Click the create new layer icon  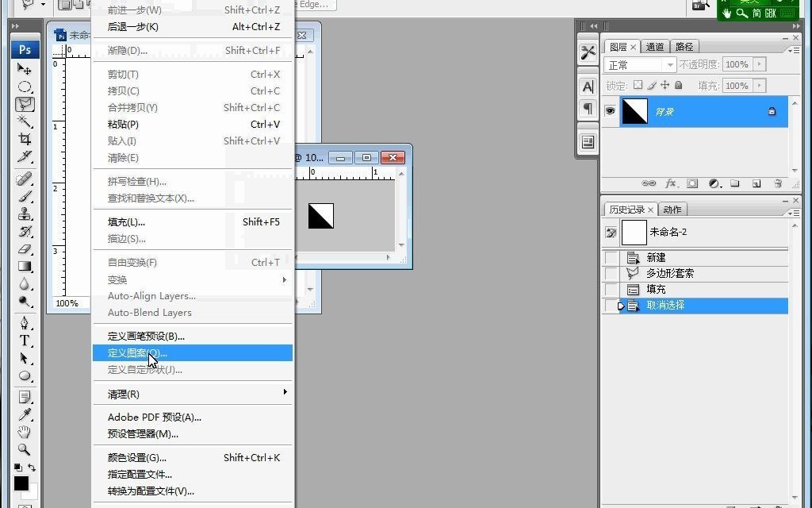pos(756,183)
